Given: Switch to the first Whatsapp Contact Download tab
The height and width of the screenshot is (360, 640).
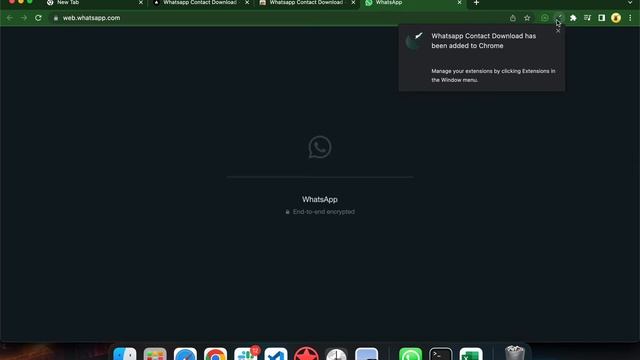Looking at the screenshot, I should 200,3.
